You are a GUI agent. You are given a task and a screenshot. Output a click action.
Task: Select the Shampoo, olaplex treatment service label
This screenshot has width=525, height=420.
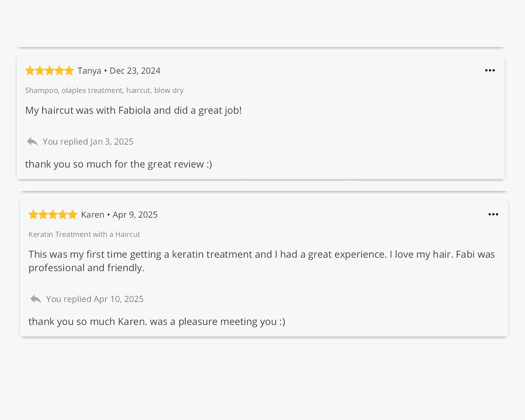pos(104,90)
